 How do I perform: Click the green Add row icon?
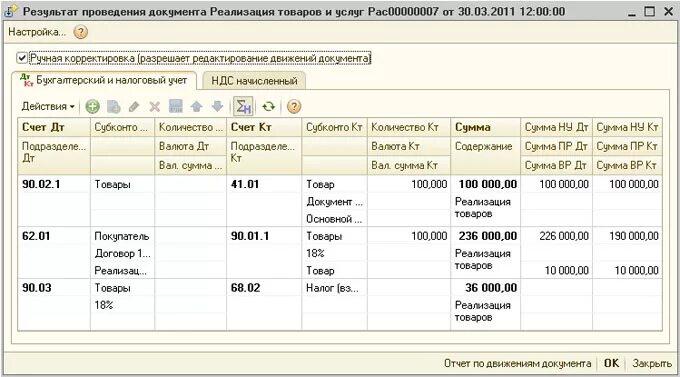click(92, 106)
